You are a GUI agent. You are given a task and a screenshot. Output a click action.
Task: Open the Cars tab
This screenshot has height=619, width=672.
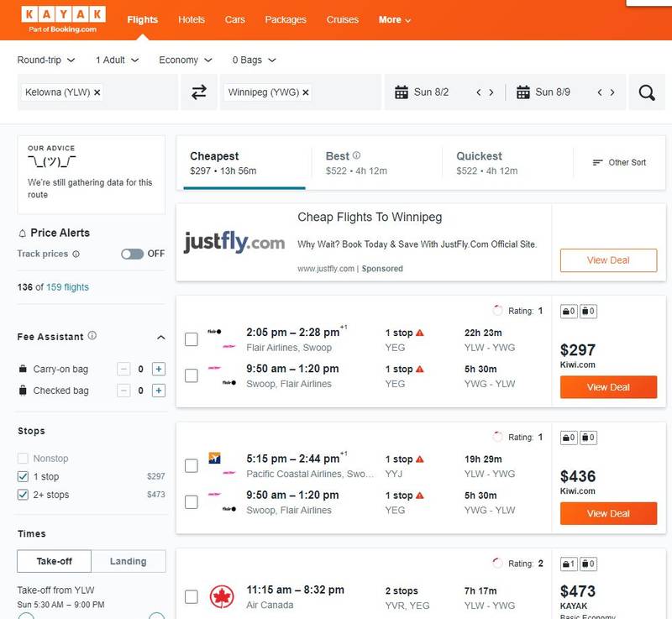[x=235, y=19]
